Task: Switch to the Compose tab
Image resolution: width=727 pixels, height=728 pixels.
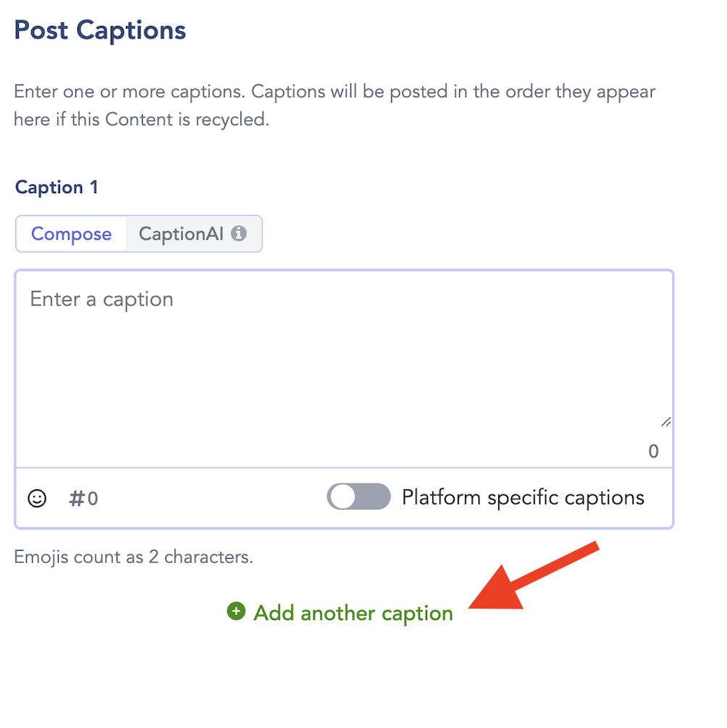Action: point(71,234)
